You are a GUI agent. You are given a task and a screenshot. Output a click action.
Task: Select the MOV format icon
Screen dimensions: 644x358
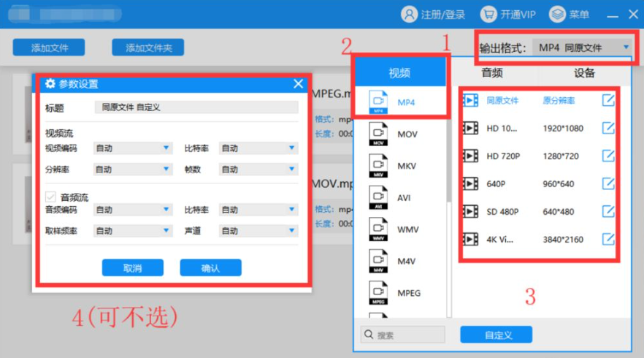[378, 134]
